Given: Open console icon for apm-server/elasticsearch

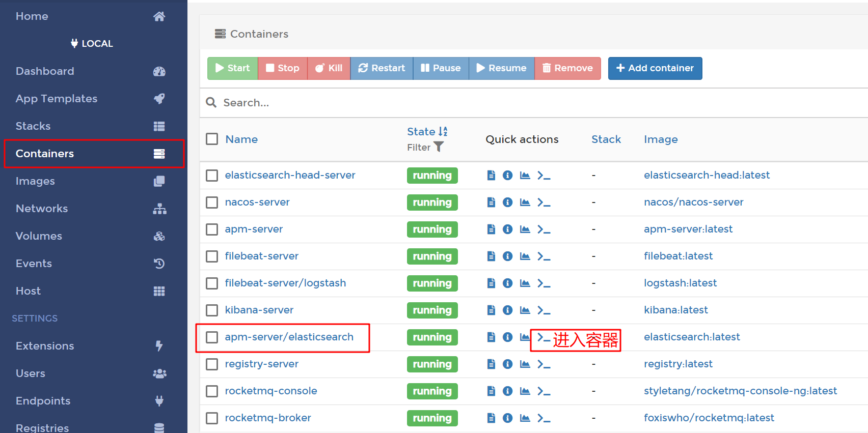Looking at the screenshot, I should point(544,337).
